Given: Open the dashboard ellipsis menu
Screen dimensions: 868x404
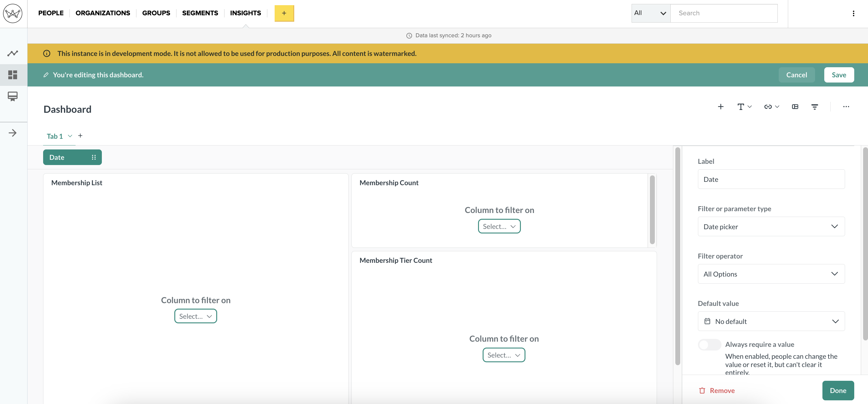Looking at the screenshot, I should point(846,106).
